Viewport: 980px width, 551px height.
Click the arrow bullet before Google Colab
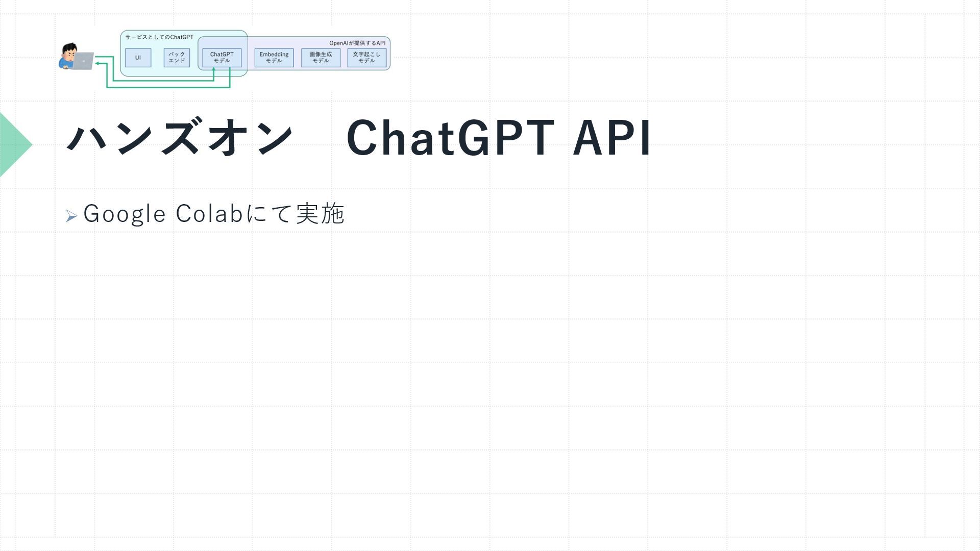(71, 216)
